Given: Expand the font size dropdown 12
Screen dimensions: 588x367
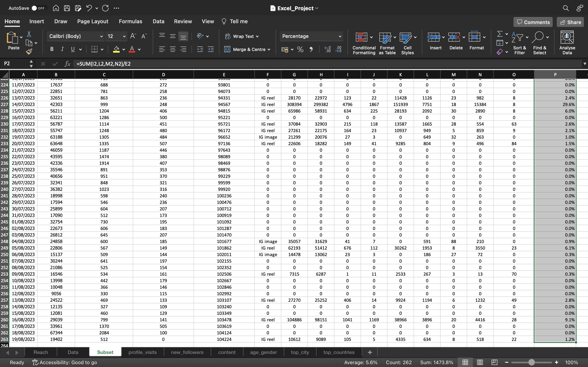Looking at the screenshot, I should click(124, 36).
